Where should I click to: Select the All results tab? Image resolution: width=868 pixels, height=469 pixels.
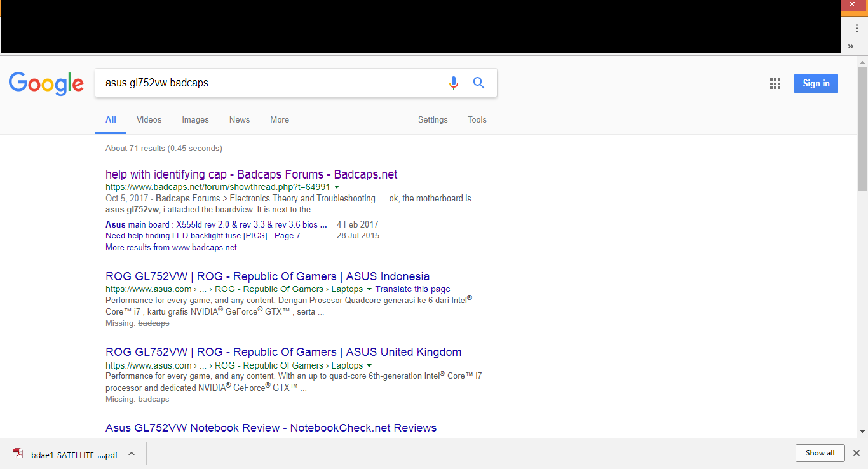[111, 119]
